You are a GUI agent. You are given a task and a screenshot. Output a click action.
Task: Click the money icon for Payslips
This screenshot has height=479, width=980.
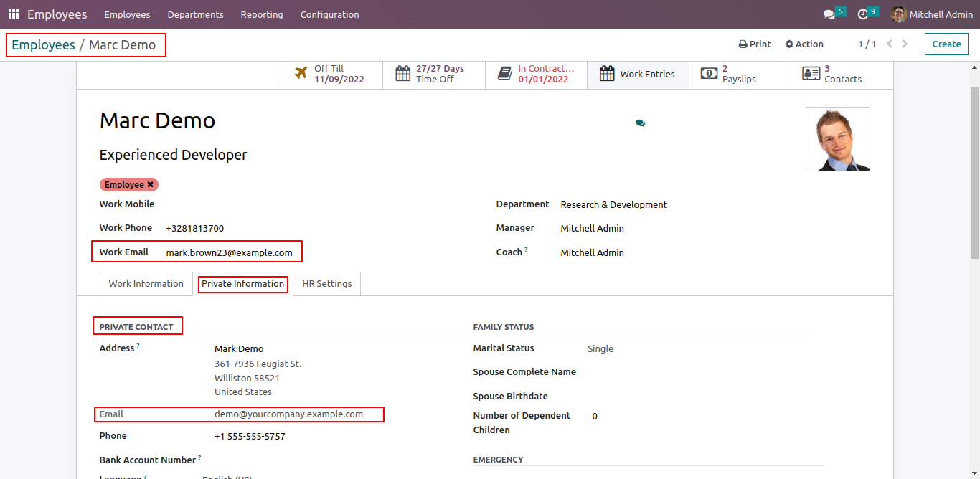coord(709,73)
